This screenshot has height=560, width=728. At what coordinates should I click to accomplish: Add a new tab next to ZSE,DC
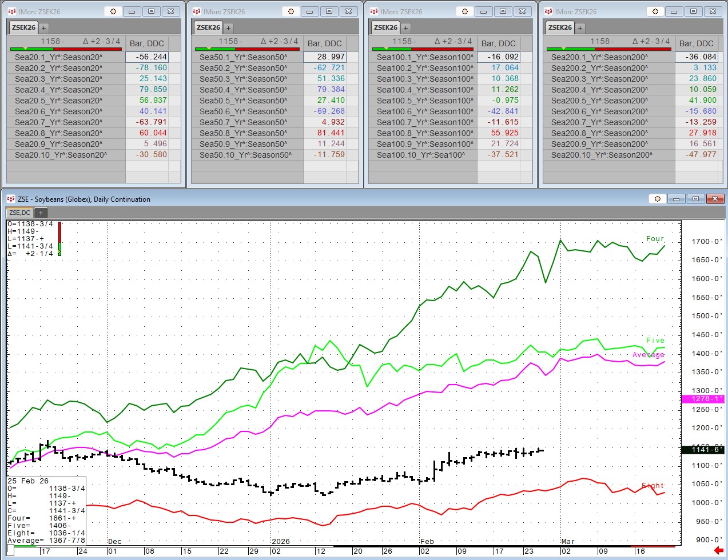(x=41, y=213)
